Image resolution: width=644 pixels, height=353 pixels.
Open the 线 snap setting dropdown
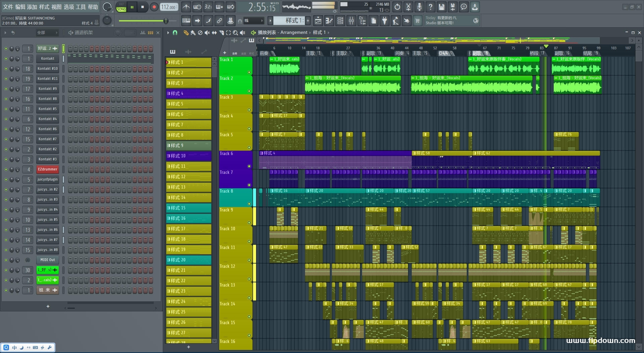point(254,21)
